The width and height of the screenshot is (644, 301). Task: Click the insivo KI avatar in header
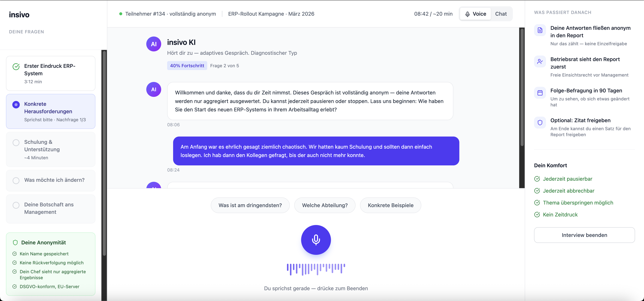coord(154,44)
